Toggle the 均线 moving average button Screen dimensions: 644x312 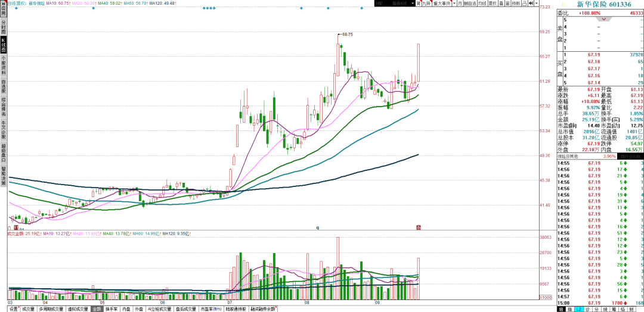pyautogui.click(x=482, y=4)
